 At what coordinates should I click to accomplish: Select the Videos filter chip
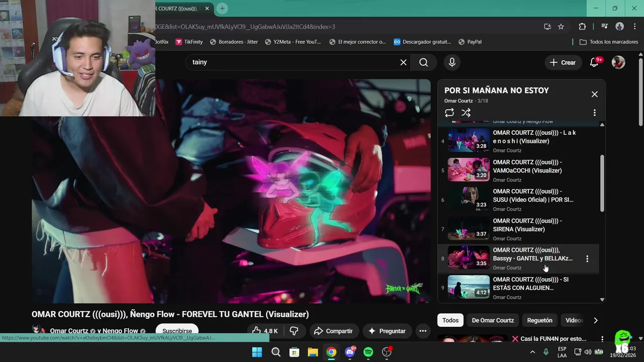[574, 320]
